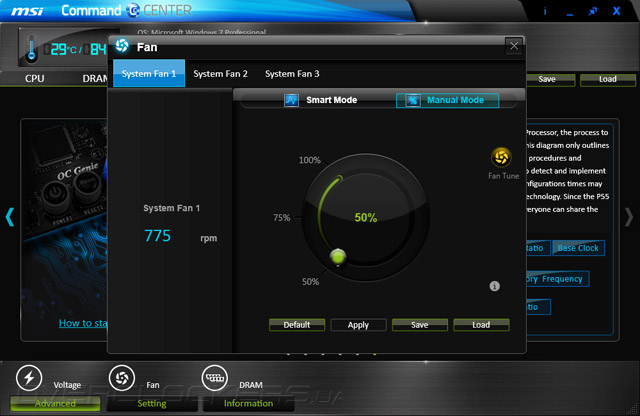Switch to System Fan 2 tab
Viewport: 640px width, 416px height.
pyautogui.click(x=220, y=73)
